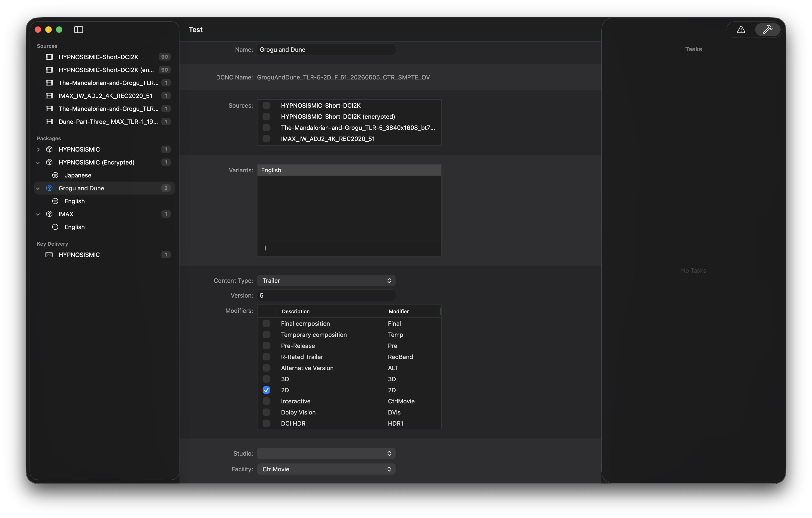Open the Facility CtrlMovie dropdown
Screen dimensions: 812x518
(x=326, y=469)
